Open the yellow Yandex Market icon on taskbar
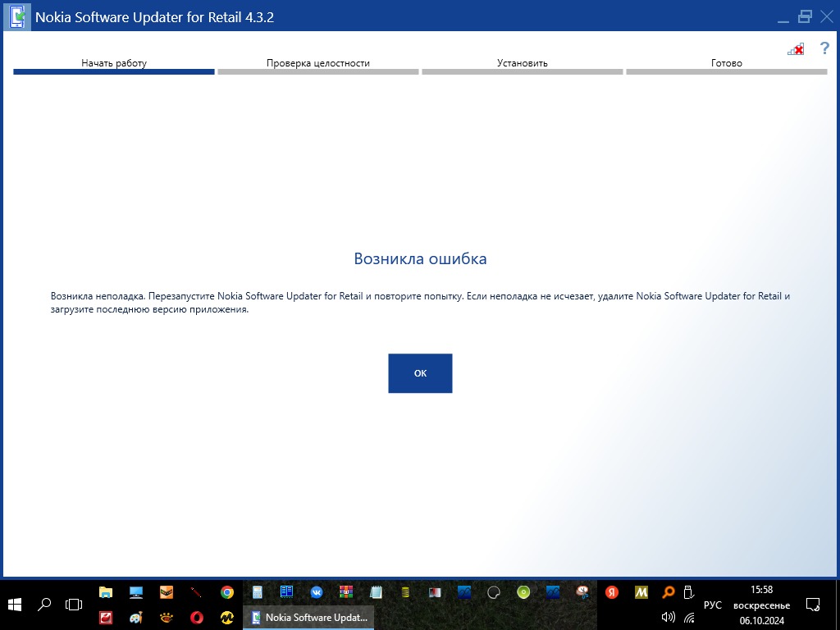This screenshot has width=840, height=630. tap(227, 618)
